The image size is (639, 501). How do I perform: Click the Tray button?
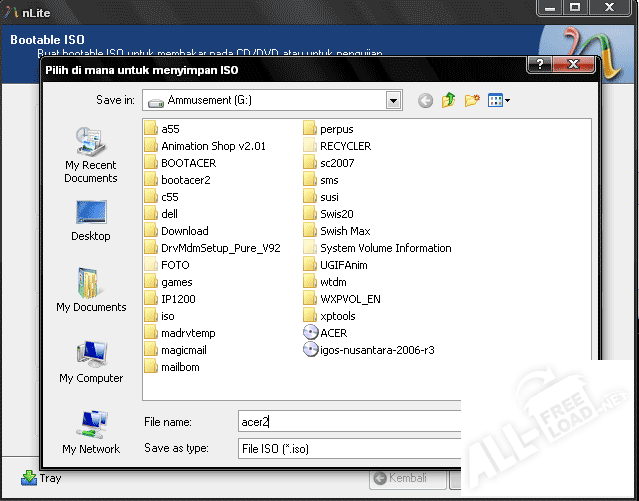click(42, 478)
